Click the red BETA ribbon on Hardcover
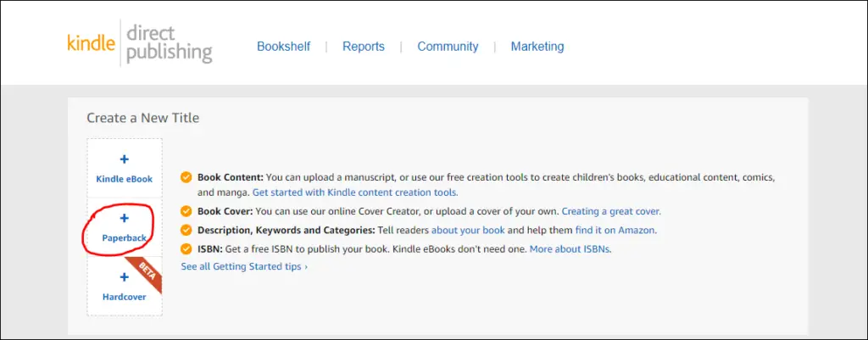Screen dimensions: 868x340 click(x=145, y=275)
